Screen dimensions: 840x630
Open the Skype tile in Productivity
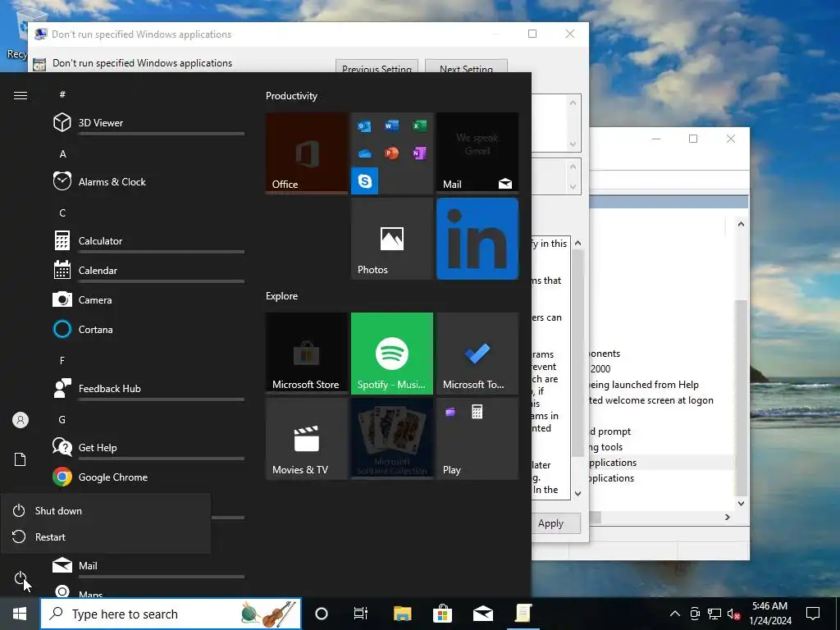[x=365, y=181]
